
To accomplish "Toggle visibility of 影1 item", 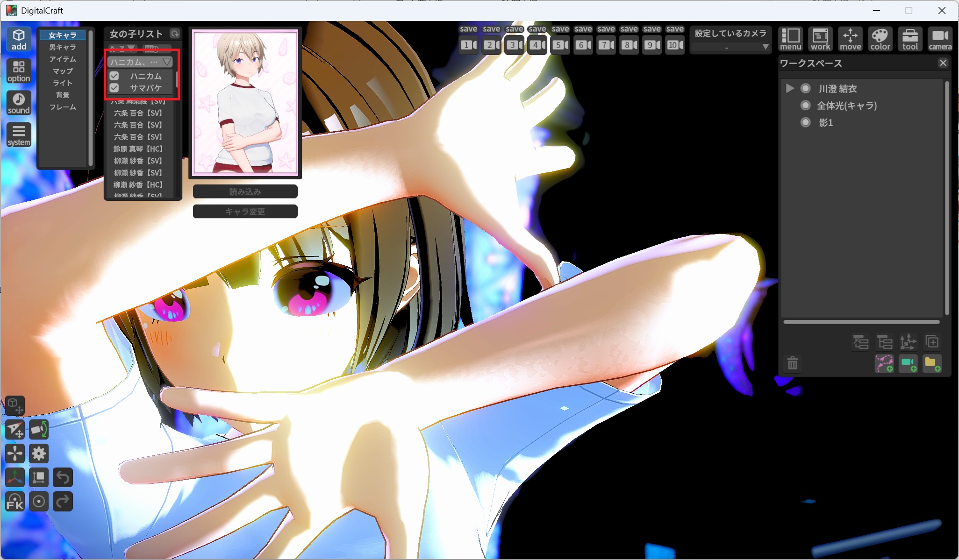I will pyautogui.click(x=805, y=122).
